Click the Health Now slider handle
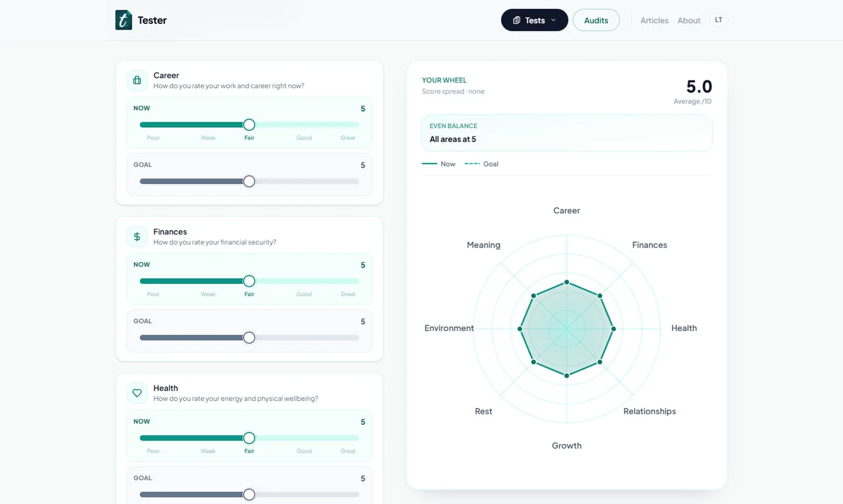843x504 pixels. (249, 438)
